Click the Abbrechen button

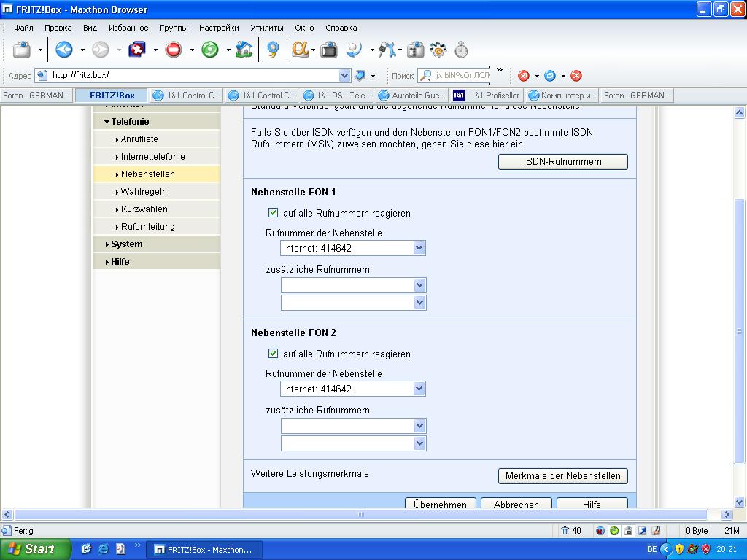[x=516, y=504]
